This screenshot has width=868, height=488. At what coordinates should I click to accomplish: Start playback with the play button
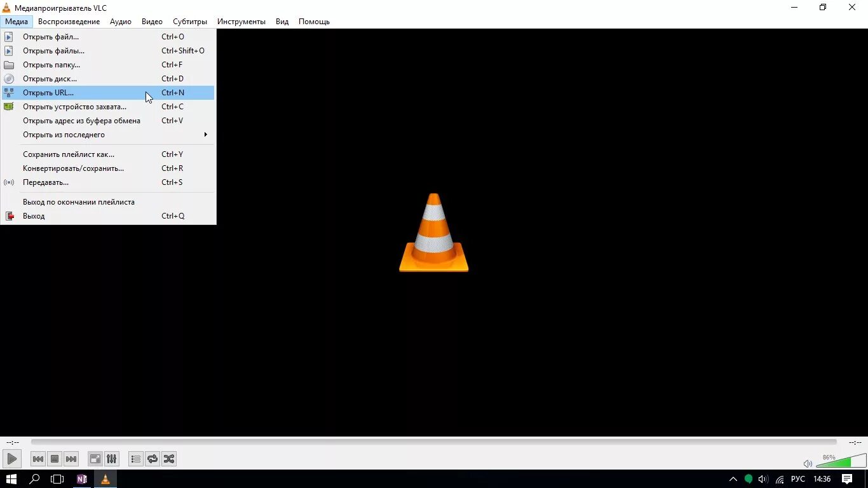12,459
